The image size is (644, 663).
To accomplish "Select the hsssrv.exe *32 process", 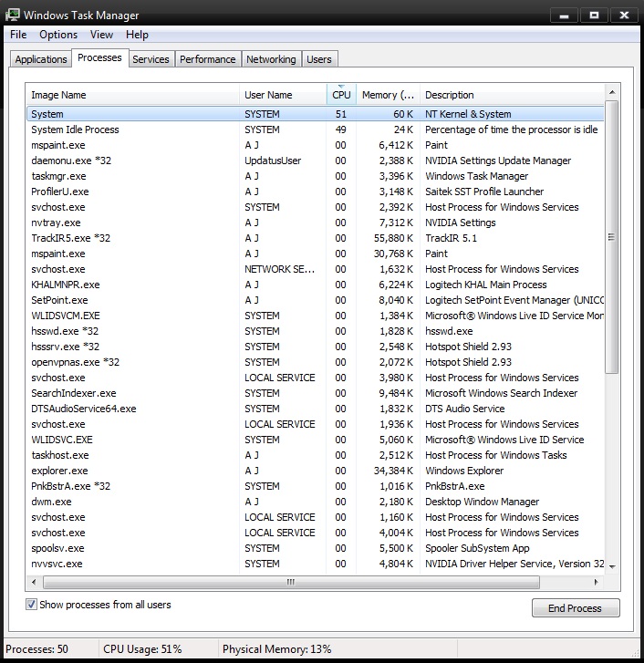I will click(315, 347).
